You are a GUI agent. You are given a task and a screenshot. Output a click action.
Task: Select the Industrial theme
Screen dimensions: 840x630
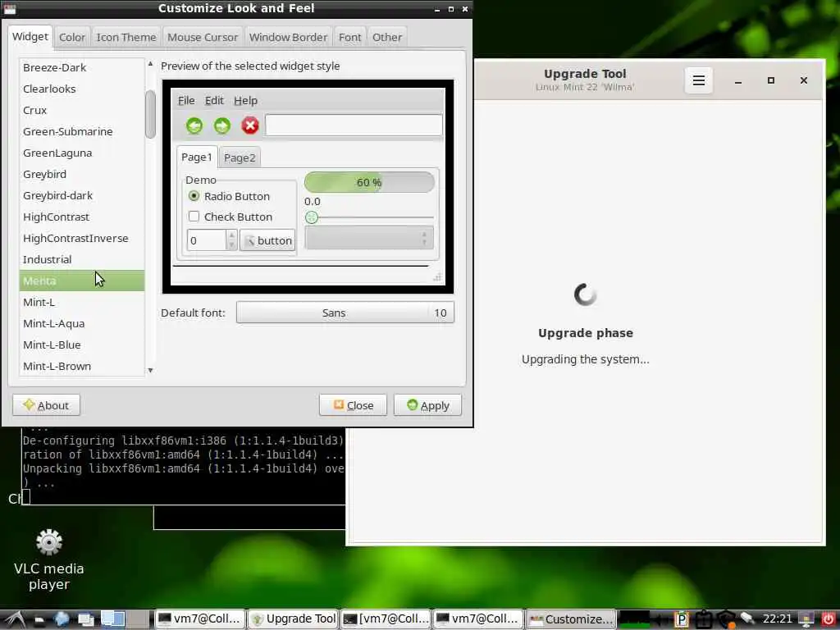[x=82, y=260]
